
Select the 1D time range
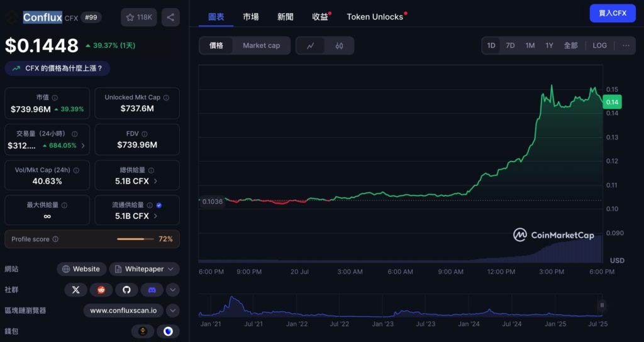coord(491,45)
